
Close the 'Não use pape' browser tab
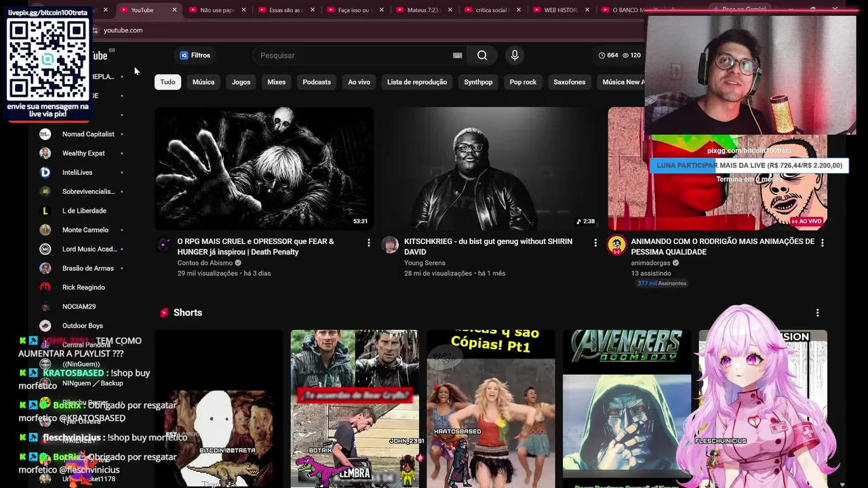(x=243, y=10)
